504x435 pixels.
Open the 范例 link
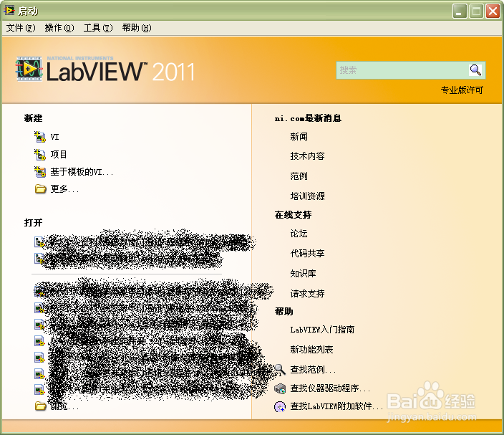(x=299, y=176)
